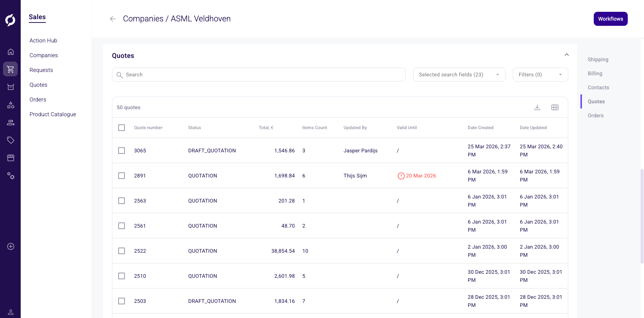
Task: Download the quotes list via download icon
Action: pyautogui.click(x=537, y=107)
